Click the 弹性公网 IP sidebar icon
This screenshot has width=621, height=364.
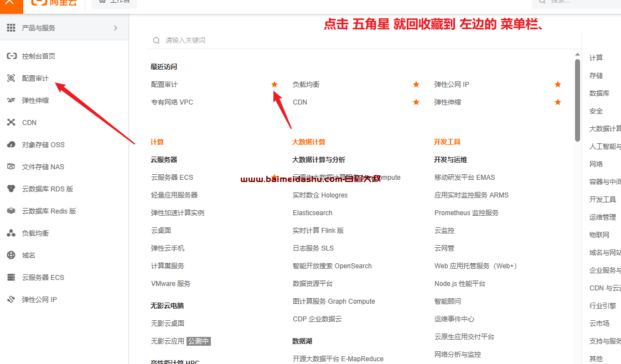click(11, 299)
